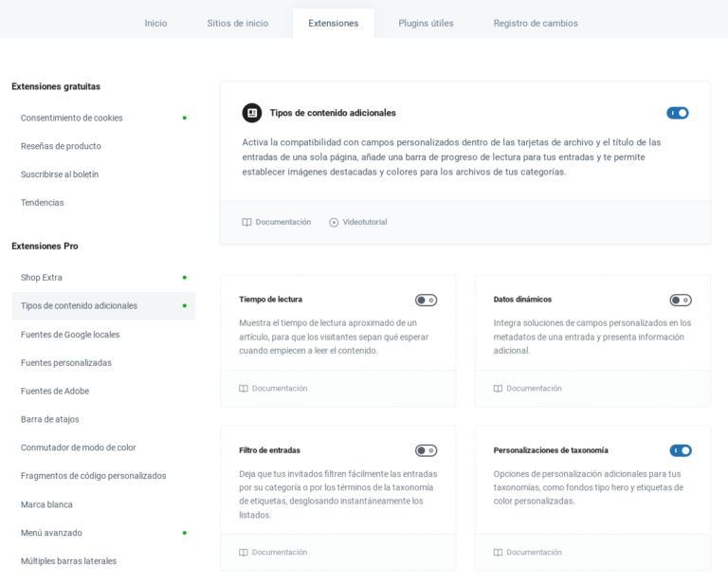This screenshot has width=728, height=585.
Task: Click green status dot next to Consentimiento de cookies
Action: click(184, 118)
